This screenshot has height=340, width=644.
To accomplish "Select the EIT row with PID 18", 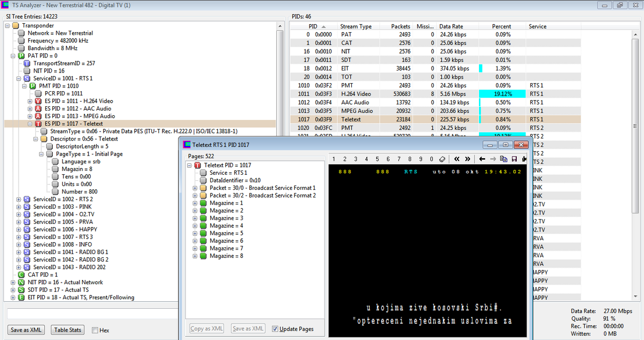I will click(x=436, y=68).
